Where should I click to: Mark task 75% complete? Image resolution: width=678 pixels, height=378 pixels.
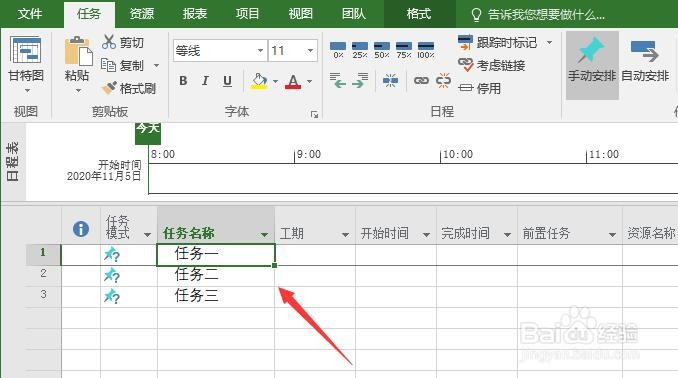click(x=404, y=50)
